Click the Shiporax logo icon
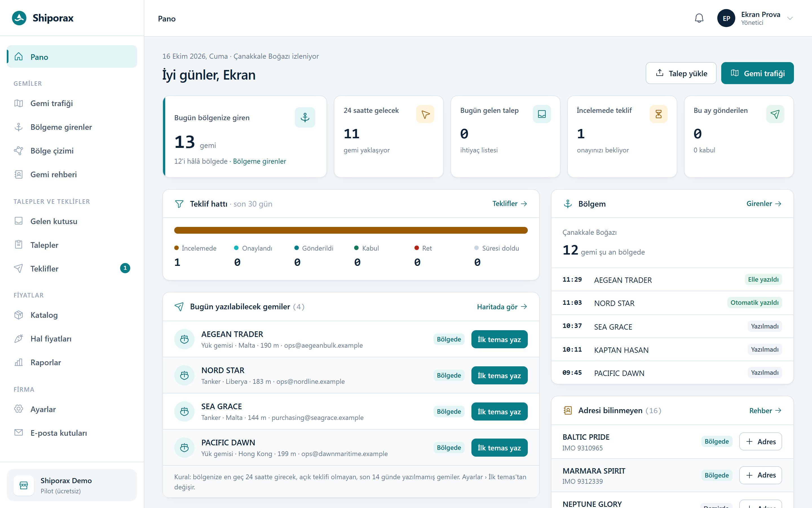 [x=19, y=18]
